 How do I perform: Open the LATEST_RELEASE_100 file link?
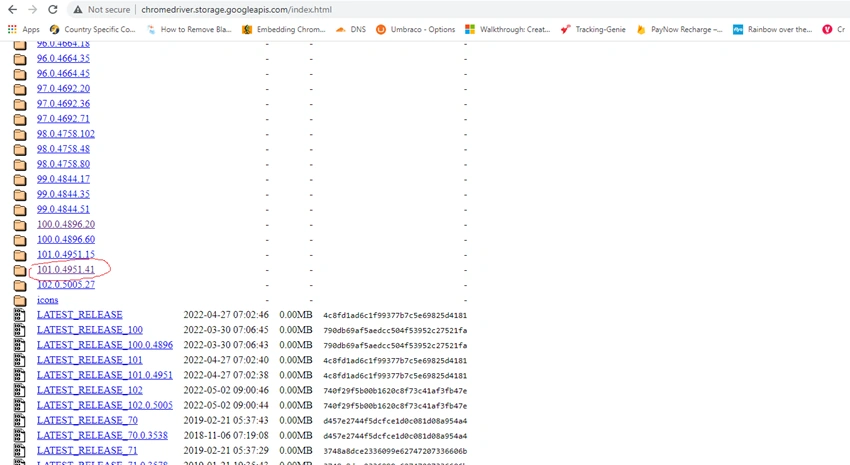(x=90, y=330)
